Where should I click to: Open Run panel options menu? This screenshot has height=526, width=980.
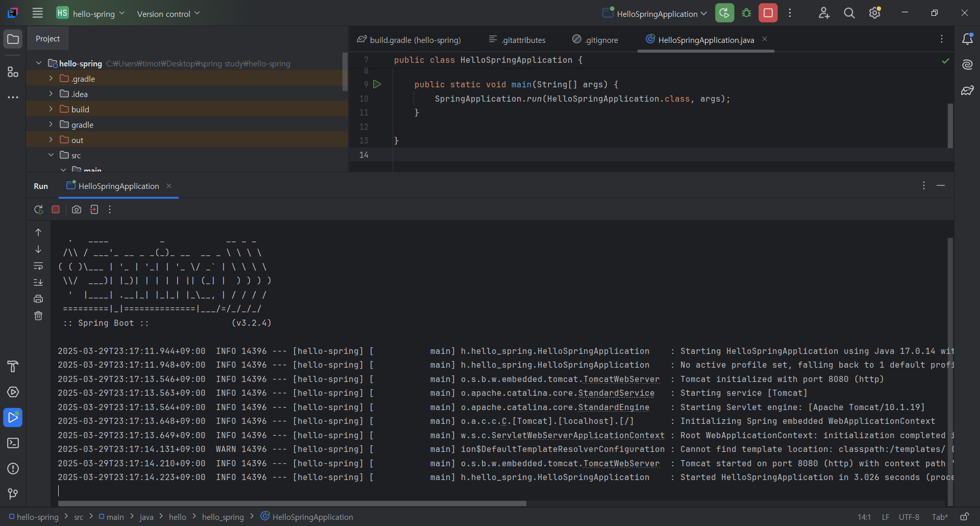[923, 185]
